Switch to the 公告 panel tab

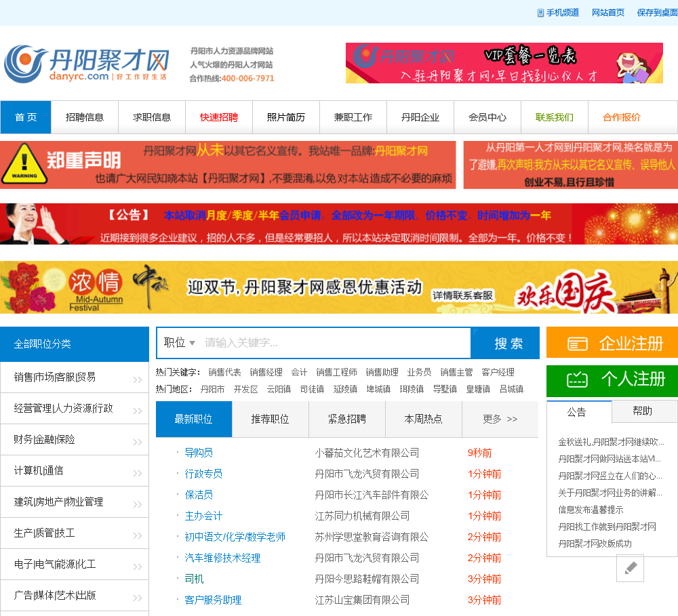(x=580, y=412)
